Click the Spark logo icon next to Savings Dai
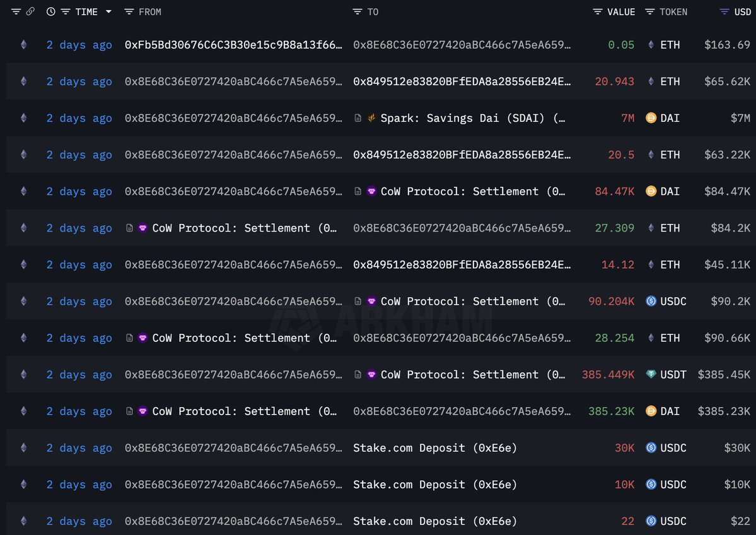The width and height of the screenshot is (756, 535). point(371,118)
